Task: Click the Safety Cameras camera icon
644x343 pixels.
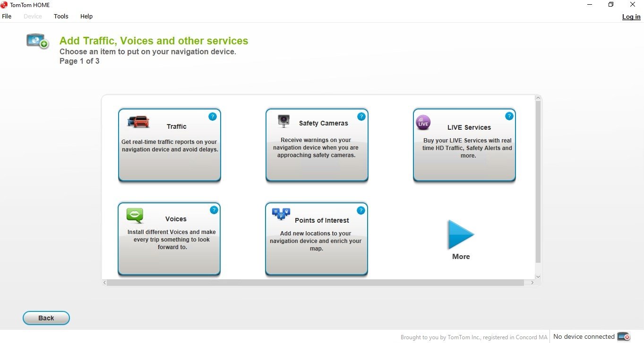Action: [x=283, y=121]
